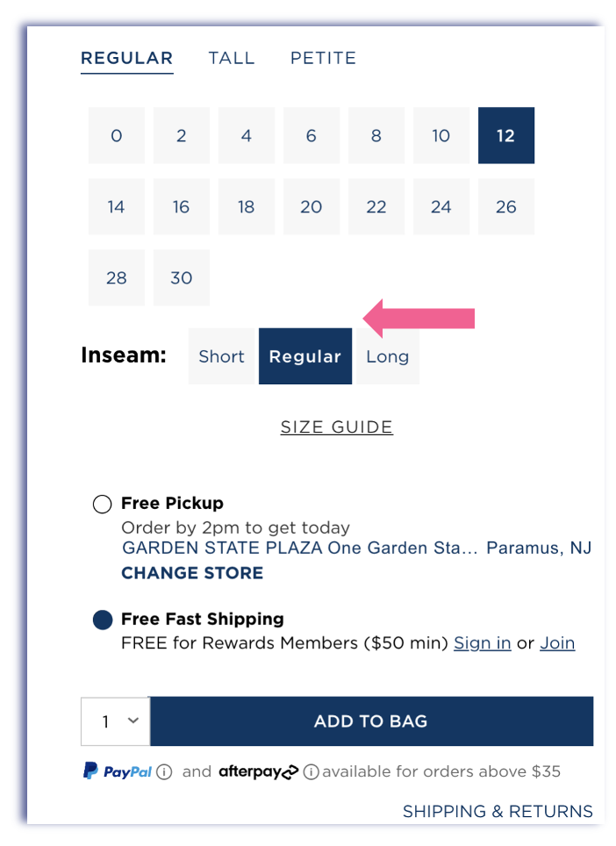Switch to the TALL tab
The image size is (616, 846).
pos(232,58)
